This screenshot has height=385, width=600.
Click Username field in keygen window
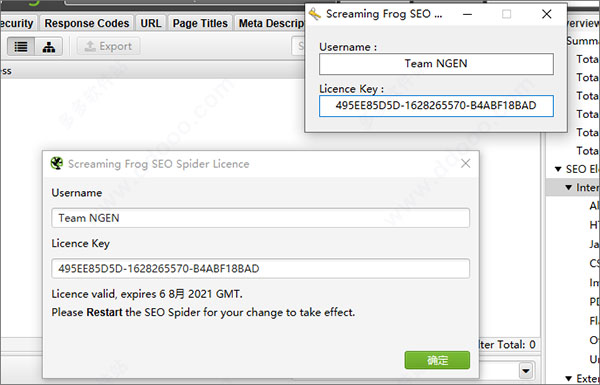click(436, 64)
